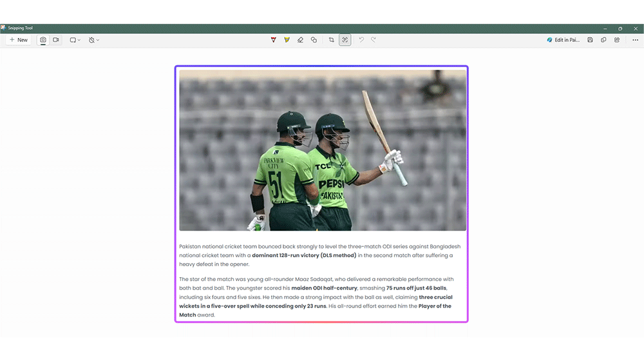644x361 pixels.
Task: Expand the delay timer dropdown
Action: pyautogui.click(x=94, y=40)
